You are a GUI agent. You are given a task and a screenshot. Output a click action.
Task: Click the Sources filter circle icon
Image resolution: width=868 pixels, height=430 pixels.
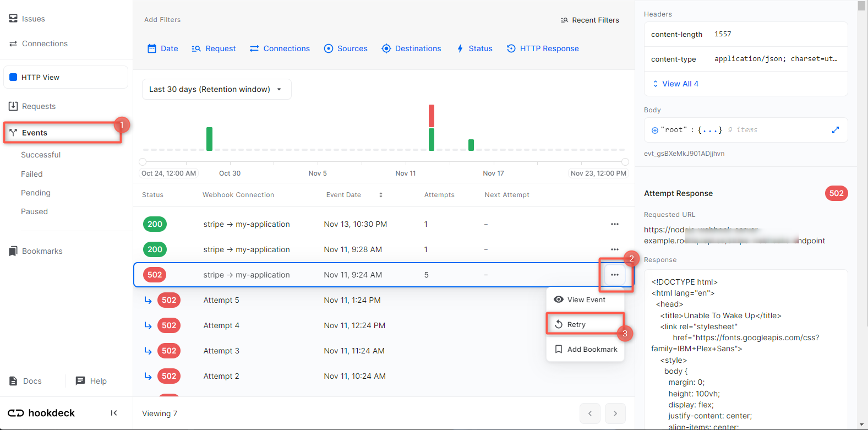329,48
